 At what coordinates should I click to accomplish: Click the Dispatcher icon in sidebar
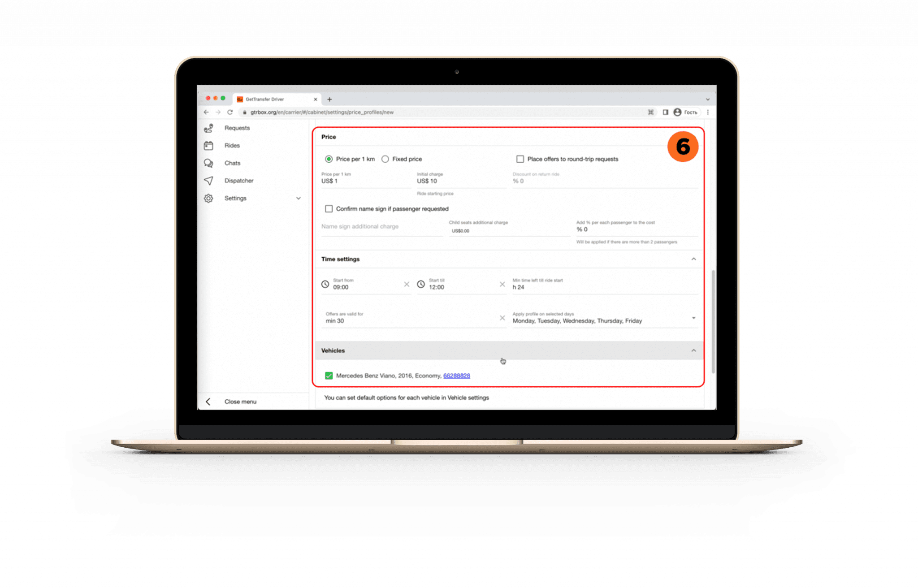click(208, 180)
